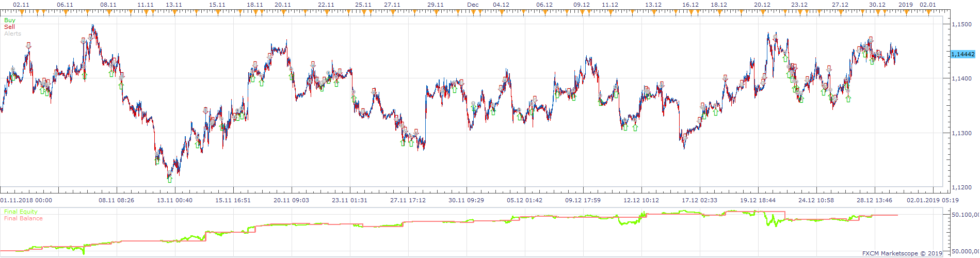Click the current price tag 1,14442
Viewport: 980px width, 258px height.
tap(963, 54)
